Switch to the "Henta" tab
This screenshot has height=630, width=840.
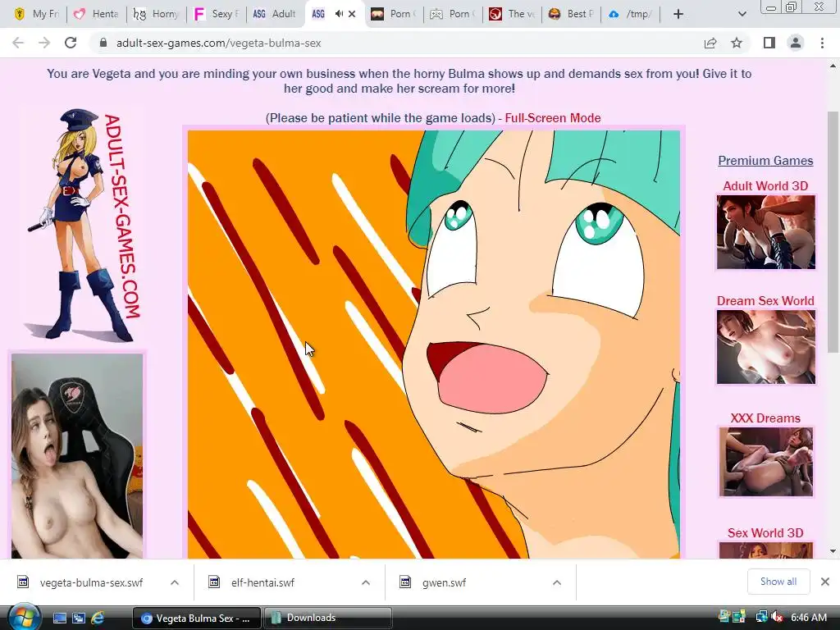97,14
